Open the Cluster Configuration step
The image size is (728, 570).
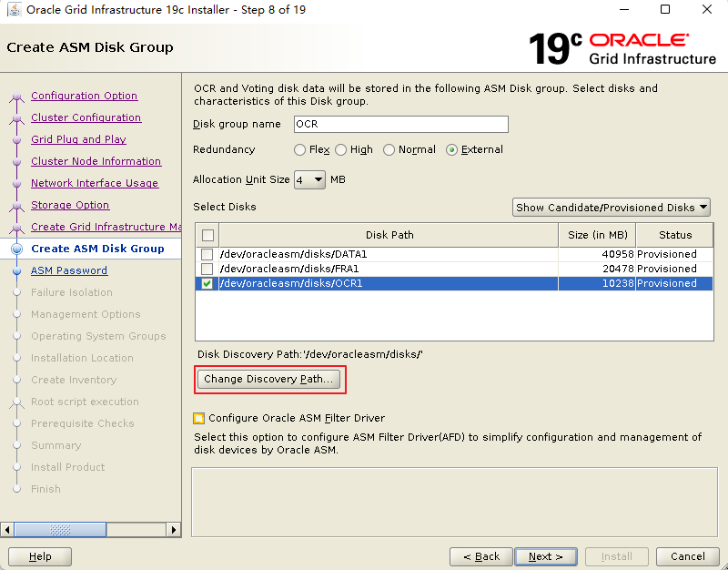coord(86,117)
